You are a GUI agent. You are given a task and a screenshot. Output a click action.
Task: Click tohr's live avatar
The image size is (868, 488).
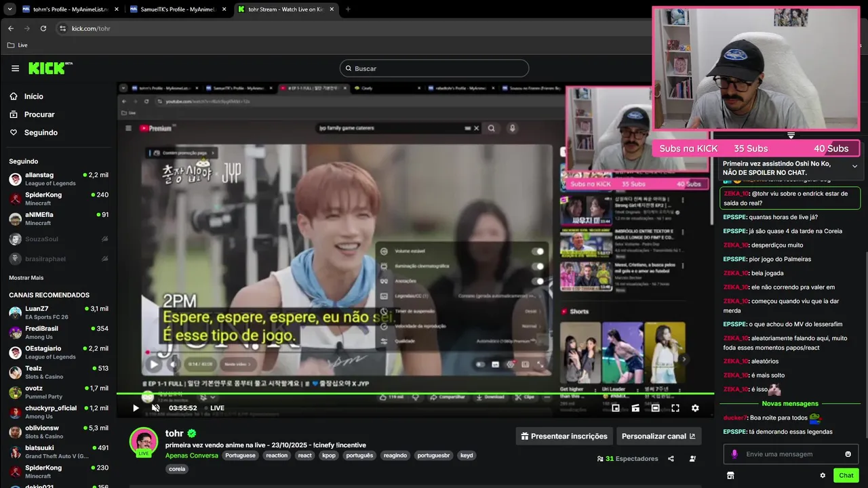(143, 442)
